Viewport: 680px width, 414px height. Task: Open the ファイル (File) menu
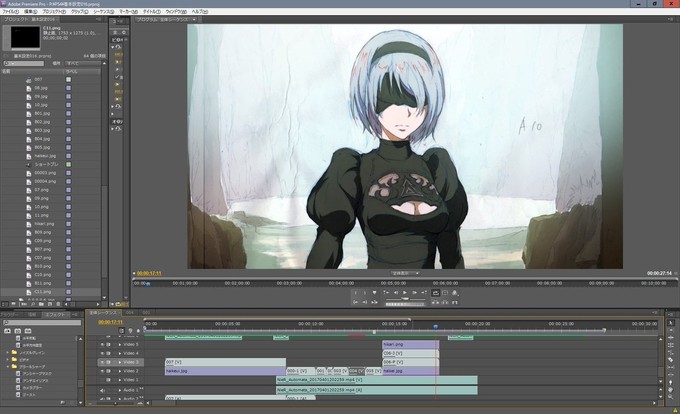tap(10, 11)
